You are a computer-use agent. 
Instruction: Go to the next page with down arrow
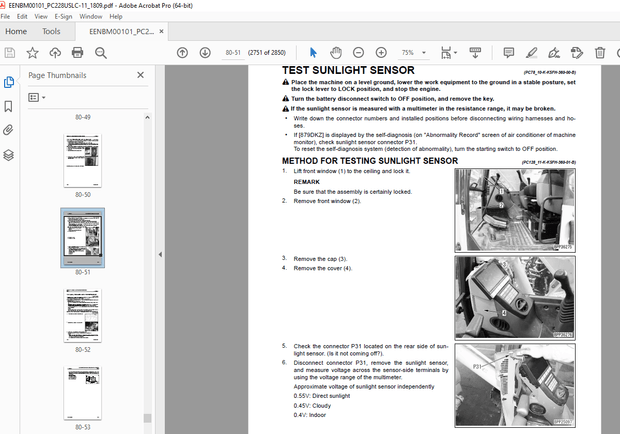205,53
